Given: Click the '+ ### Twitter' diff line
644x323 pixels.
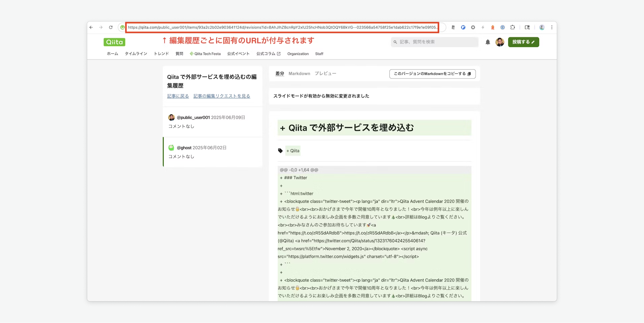Looking at the screenshot, I should click(293, 178).
